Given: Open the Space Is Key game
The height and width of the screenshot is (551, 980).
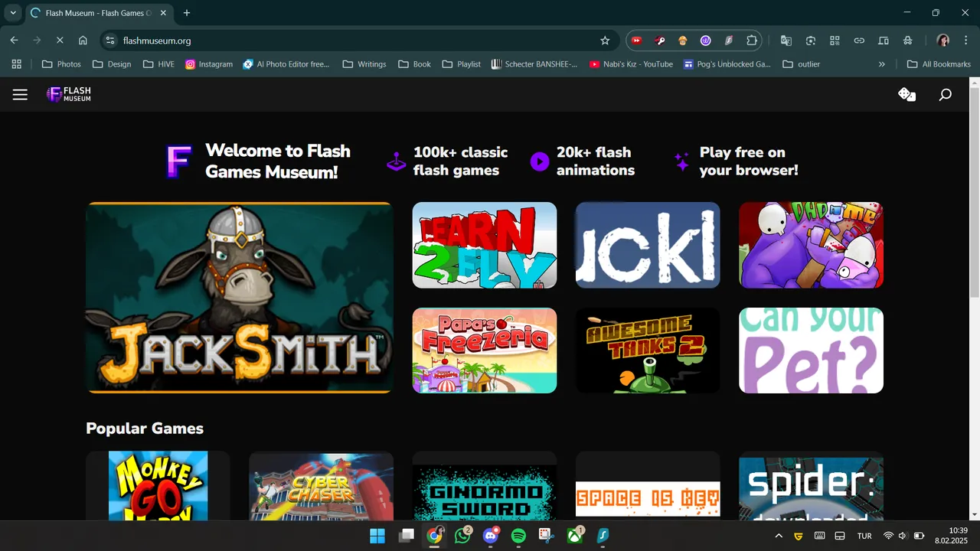Looking at the screenshot, I should [x=648, y=486].
